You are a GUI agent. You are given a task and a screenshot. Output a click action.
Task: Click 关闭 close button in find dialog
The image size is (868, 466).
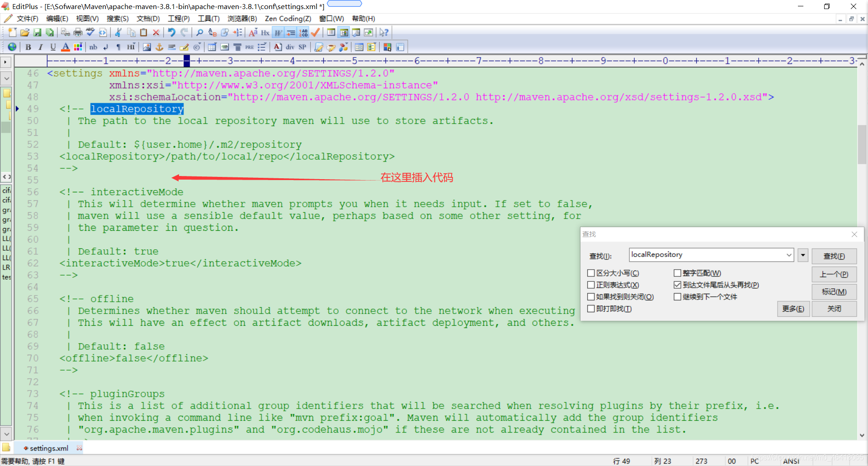click(834, 309)
